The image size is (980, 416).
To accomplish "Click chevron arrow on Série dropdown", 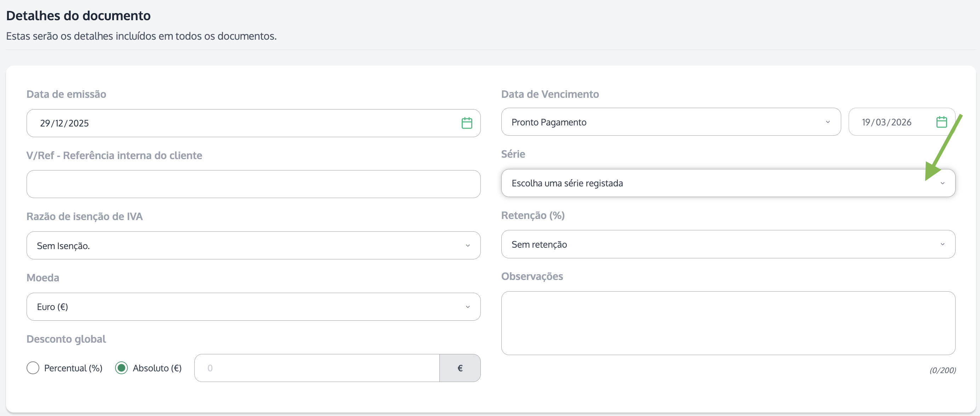I will 942,183.
